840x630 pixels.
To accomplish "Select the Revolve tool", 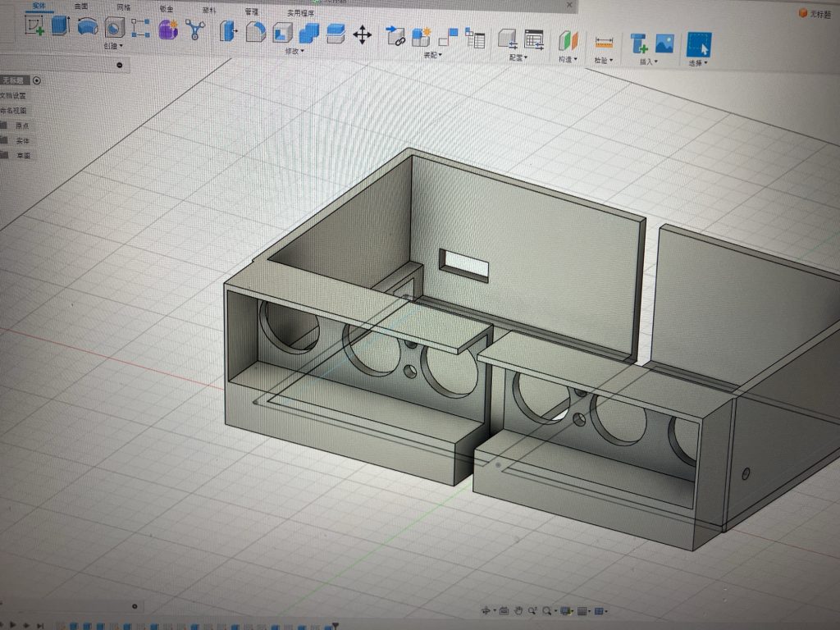I will [x=87, y=27].
